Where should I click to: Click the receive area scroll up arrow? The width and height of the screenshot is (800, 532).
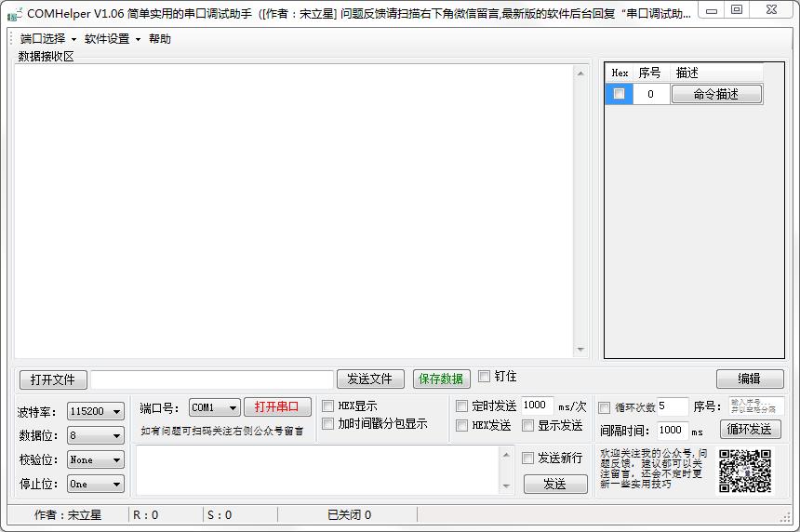580,73
